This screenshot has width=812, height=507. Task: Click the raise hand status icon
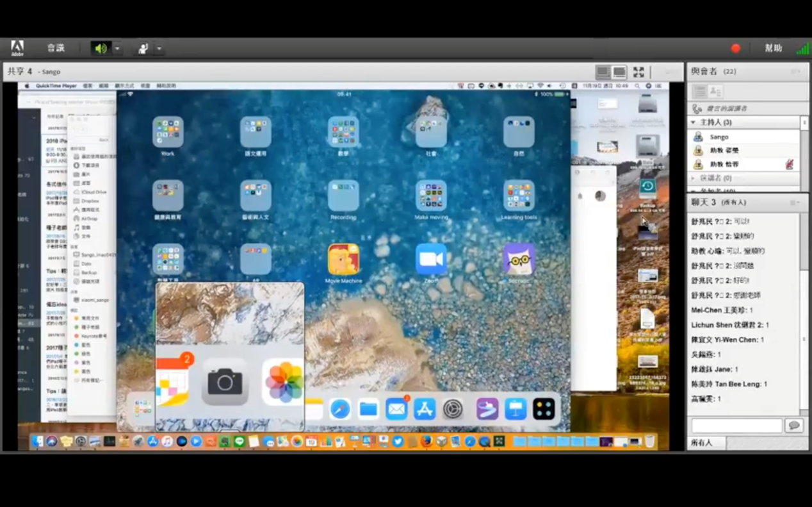click(143, 48)
